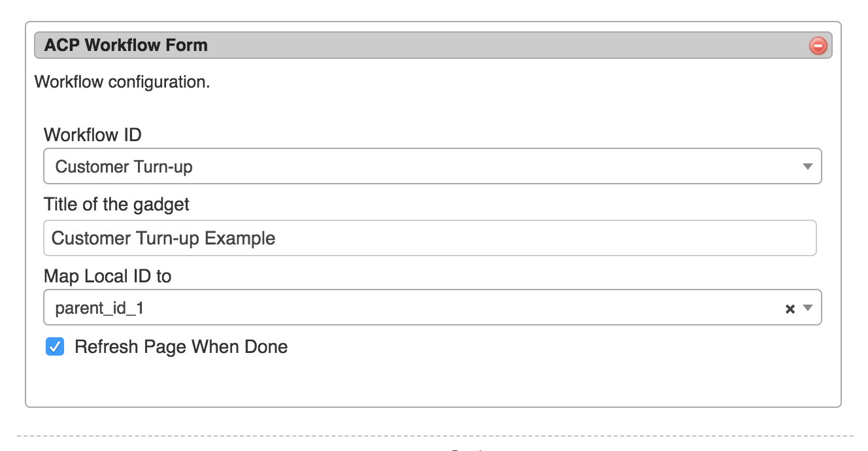The image size is (868, 451).
Task: Click the 'Title of the gadget' label
Action: click(x=116, y=205)
